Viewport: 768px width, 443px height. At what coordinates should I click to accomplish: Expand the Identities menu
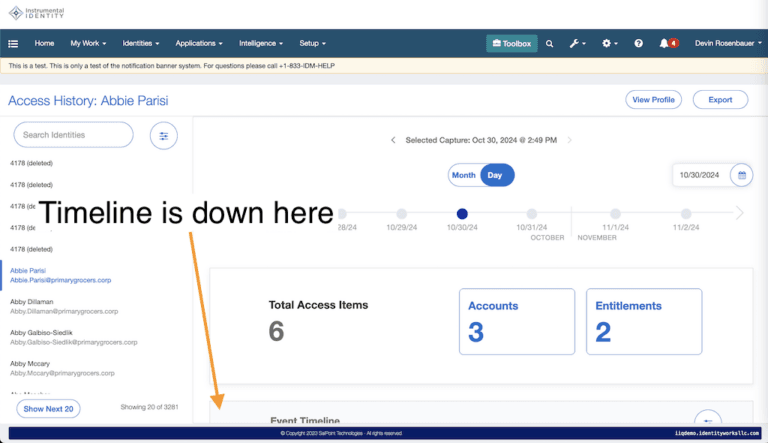click(x=141, y=44)
